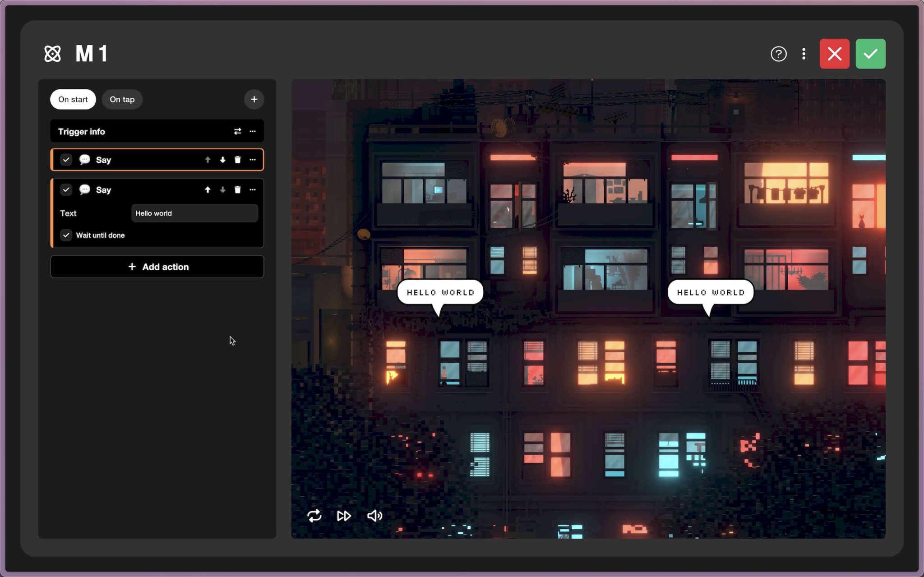Confirm changes with the green checkmark button
The width and height of the screenshot is (924, 577).
click(x=870, y=53)
